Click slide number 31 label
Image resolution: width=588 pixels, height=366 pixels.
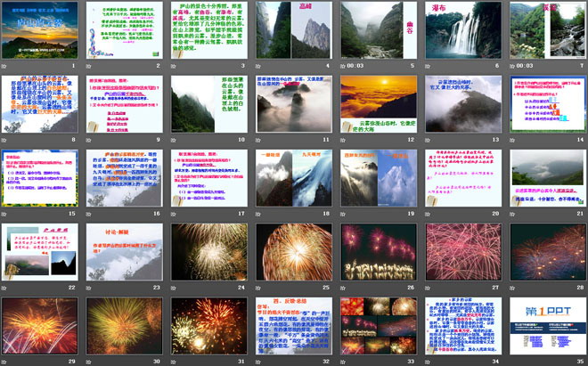(241, 362)
